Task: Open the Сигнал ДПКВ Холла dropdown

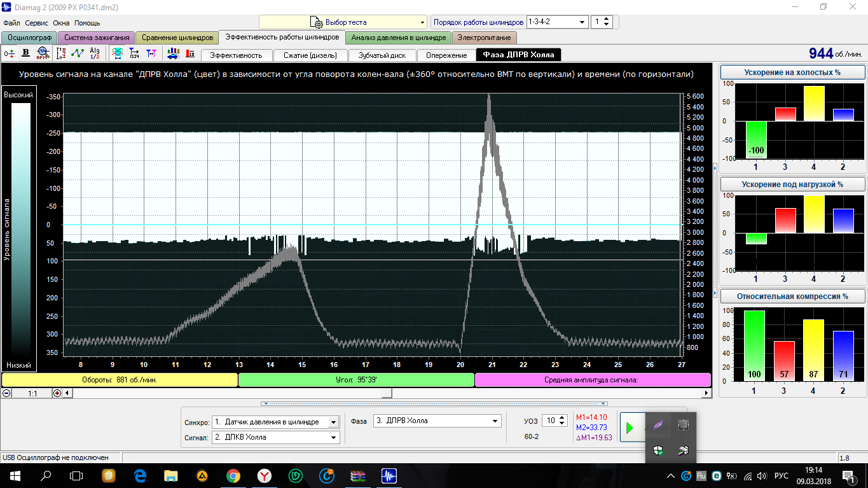Action: click(x=275, y=437)
